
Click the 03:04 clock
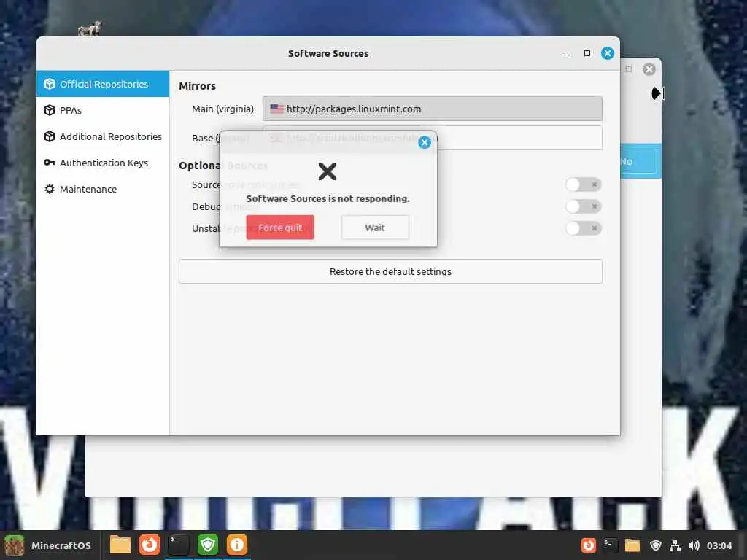tap(719, 545)
